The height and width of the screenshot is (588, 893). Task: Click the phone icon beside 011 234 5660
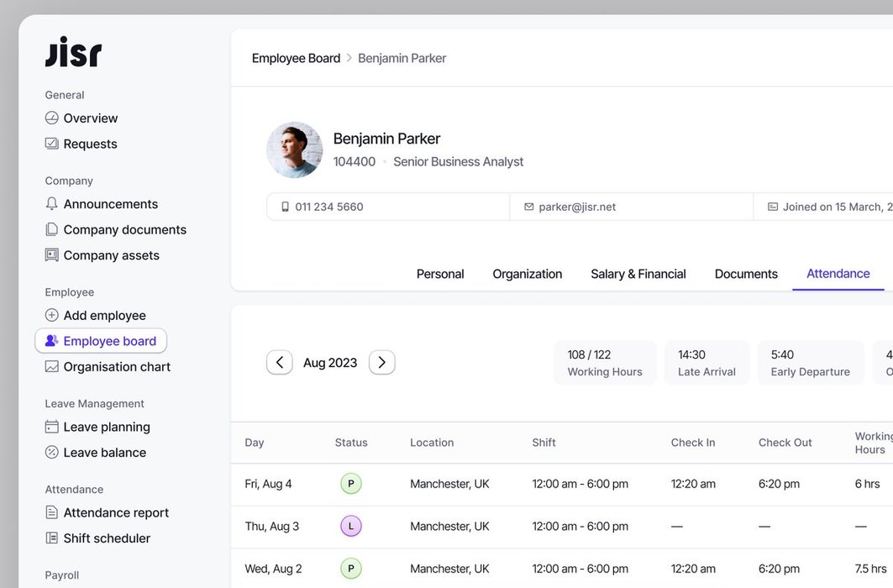point(286,207)
